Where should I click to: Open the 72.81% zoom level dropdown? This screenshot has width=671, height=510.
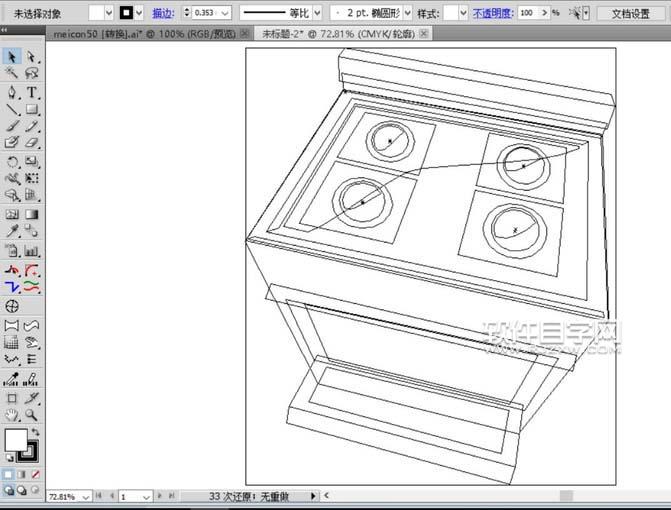86,497
